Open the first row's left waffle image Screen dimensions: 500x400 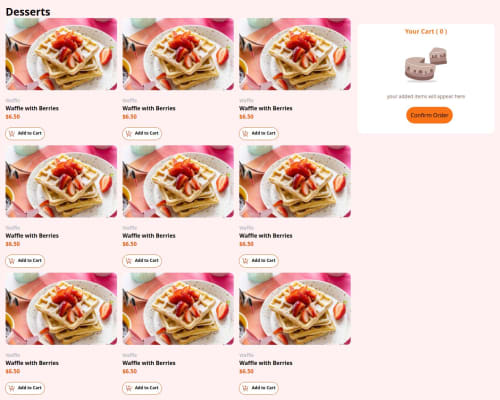click(x=61, y=54)
